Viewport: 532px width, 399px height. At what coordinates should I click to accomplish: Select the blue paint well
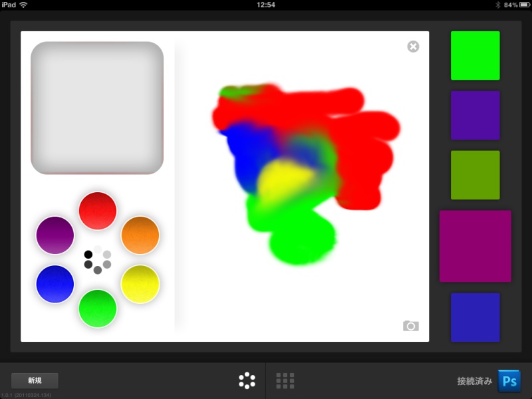point(55,285)
